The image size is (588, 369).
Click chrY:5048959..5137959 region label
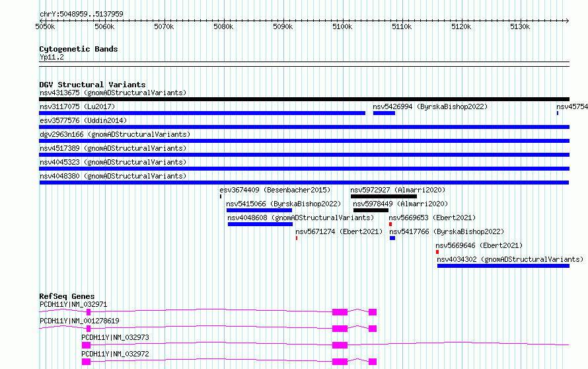81,14
